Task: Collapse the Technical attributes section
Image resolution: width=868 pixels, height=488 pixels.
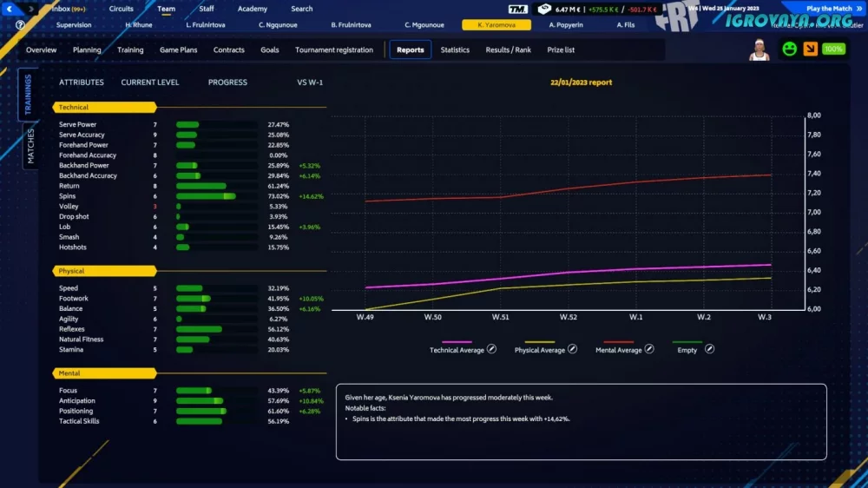Action: pos(104,108)
